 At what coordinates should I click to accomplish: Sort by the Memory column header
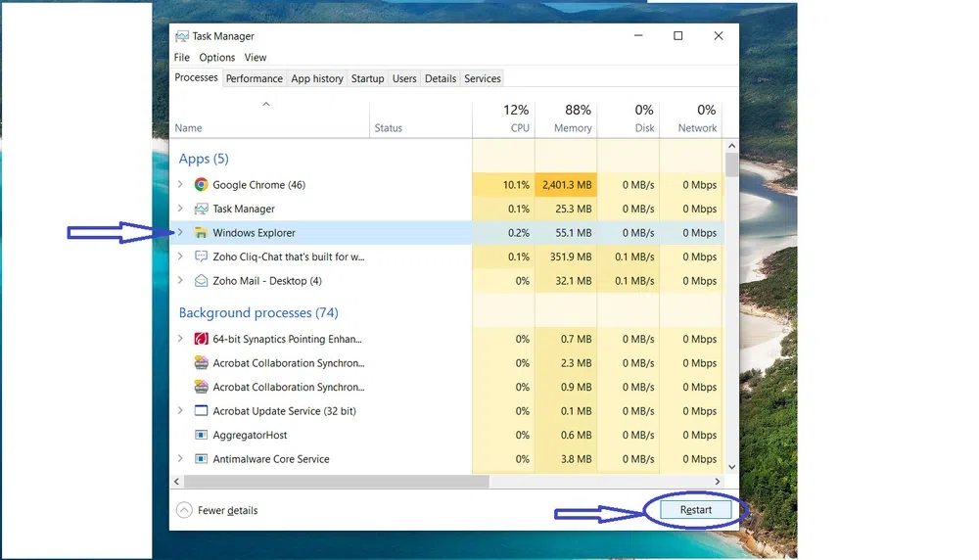click(566, 118)
